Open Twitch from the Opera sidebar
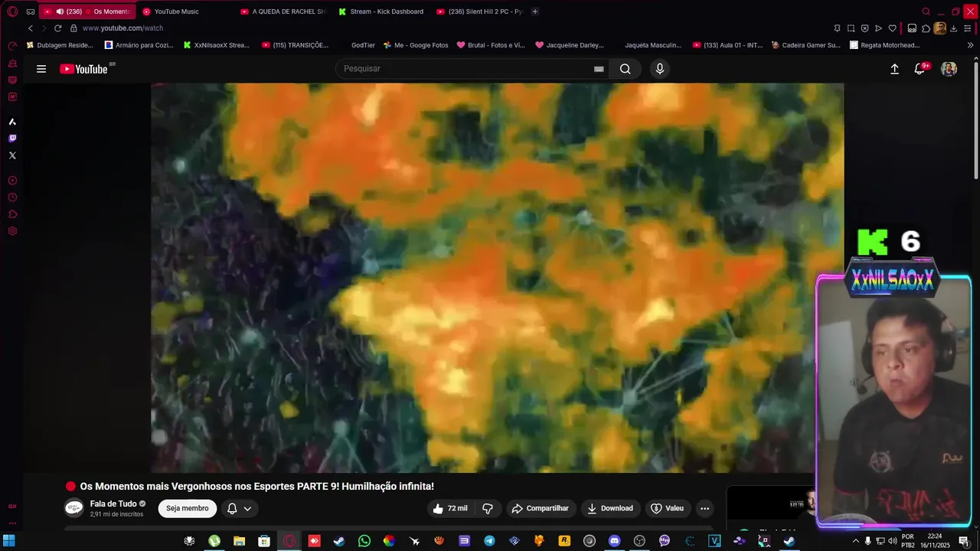Image resolution: width=980 pixels, height=551 pixels. click(12, 139)
